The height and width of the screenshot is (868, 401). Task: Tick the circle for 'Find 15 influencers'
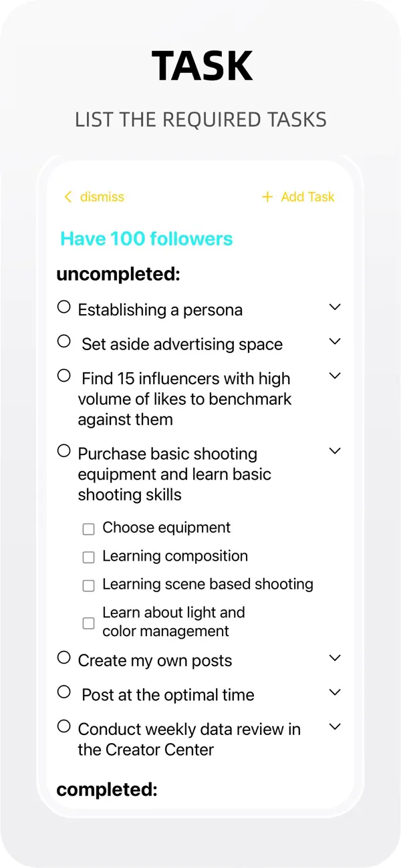(x=63, y=376)
